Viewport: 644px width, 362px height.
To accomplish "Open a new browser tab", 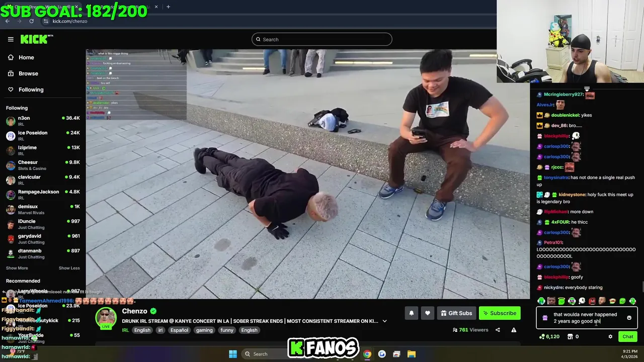I will [168, 7].
